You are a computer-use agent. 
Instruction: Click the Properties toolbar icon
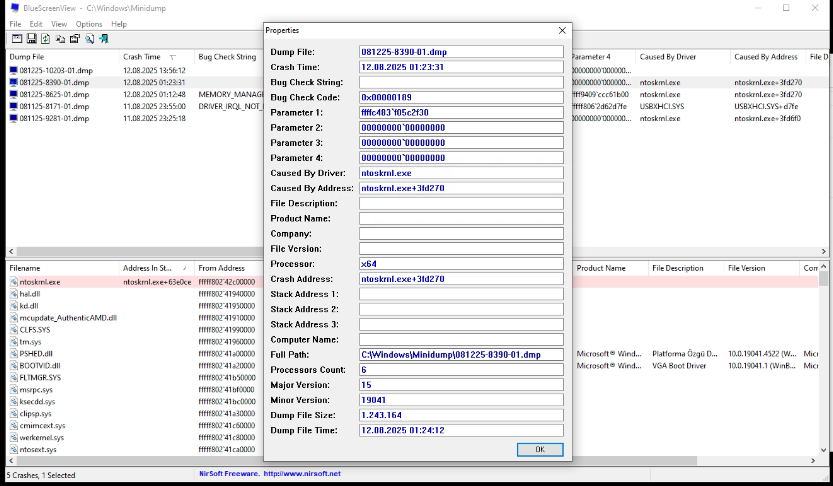(x=74, y=39)
